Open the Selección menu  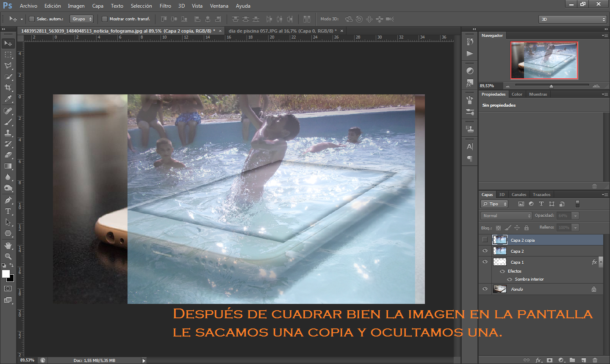pos(141,6)
